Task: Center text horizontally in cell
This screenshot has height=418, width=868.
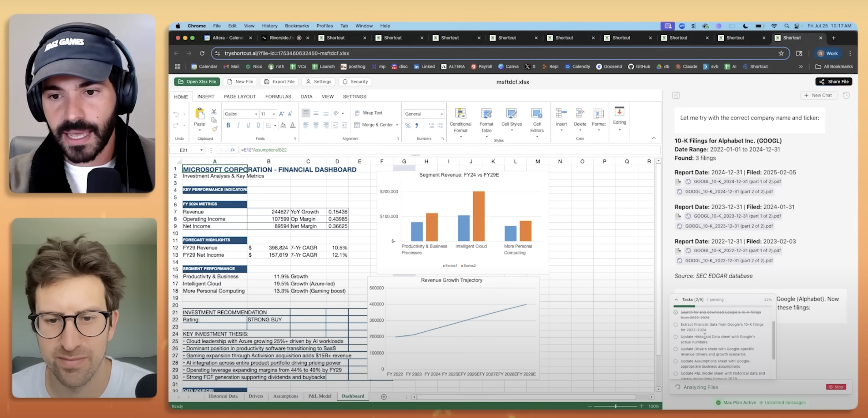Action: pyautogui.click(x=316, y=125)
